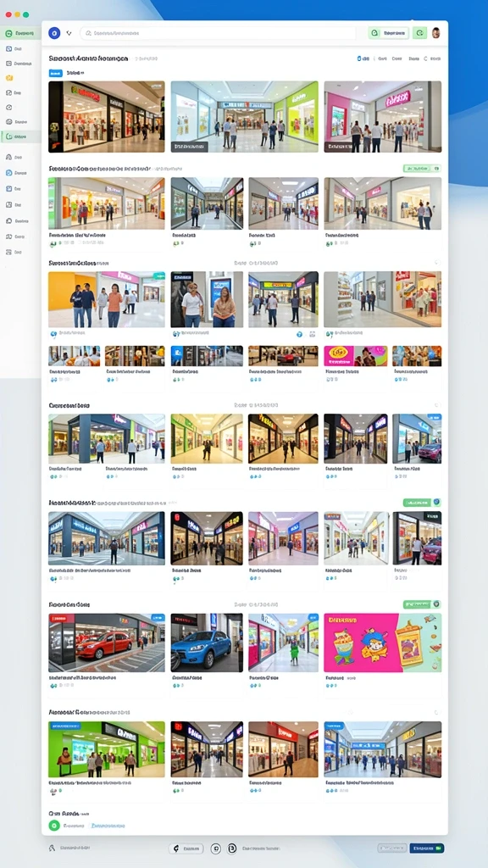Open the thumbnail showing the red car in the showroom

(x=106, y=643)
